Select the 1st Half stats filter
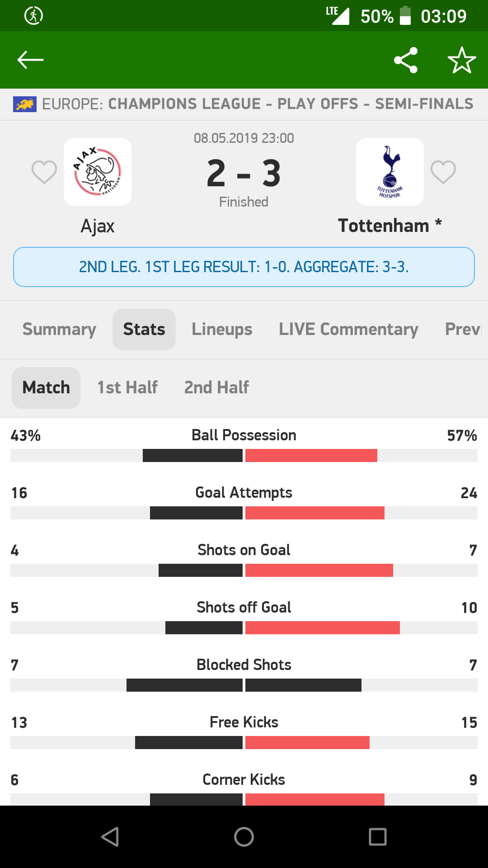 tap(127, 387)
